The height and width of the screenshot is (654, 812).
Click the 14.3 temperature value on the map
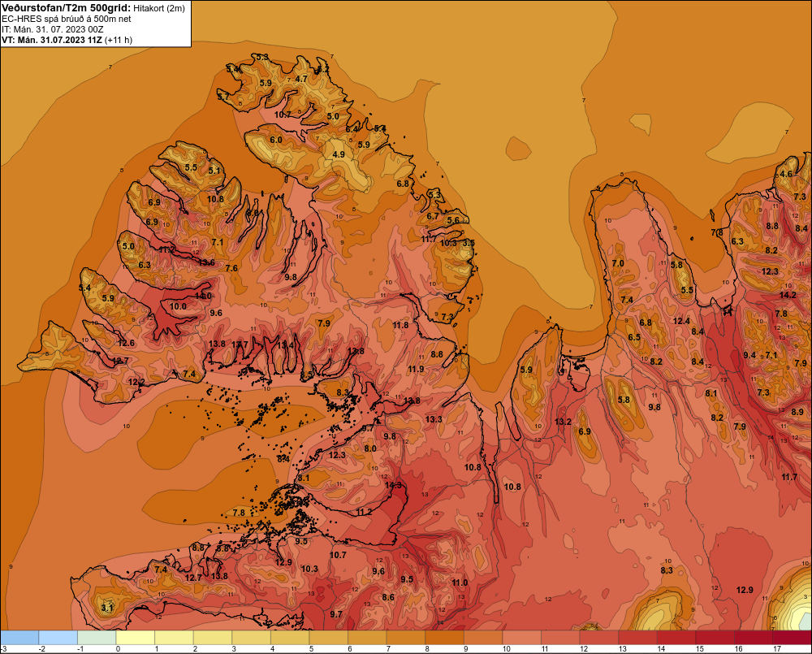click(394, 485)
